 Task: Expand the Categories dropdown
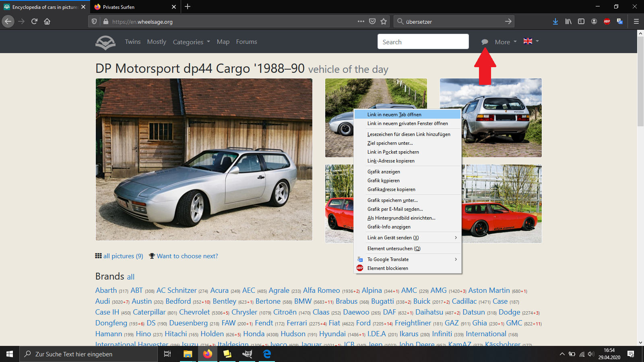tap(192, 42)
